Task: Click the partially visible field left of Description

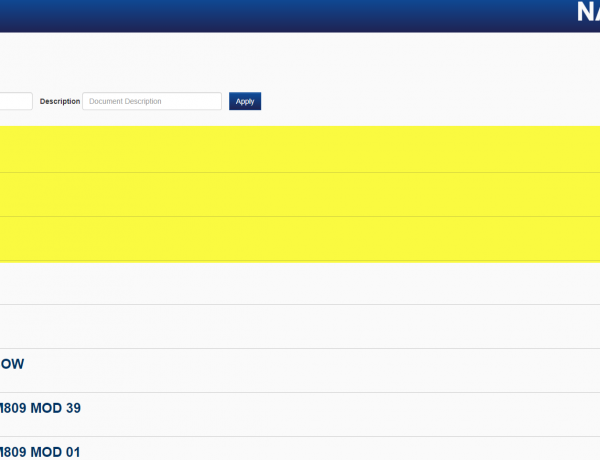Action: (15, 101)
